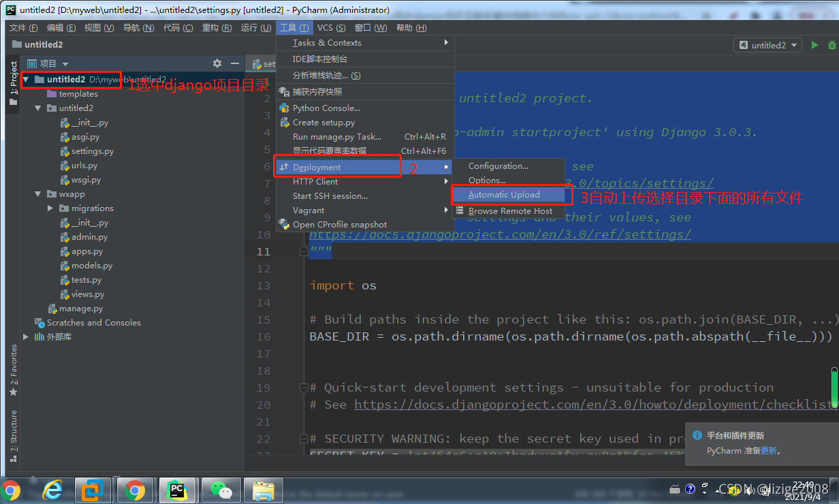Open file explorer from the taskbar
839x504 pixels.
(263, 490)
